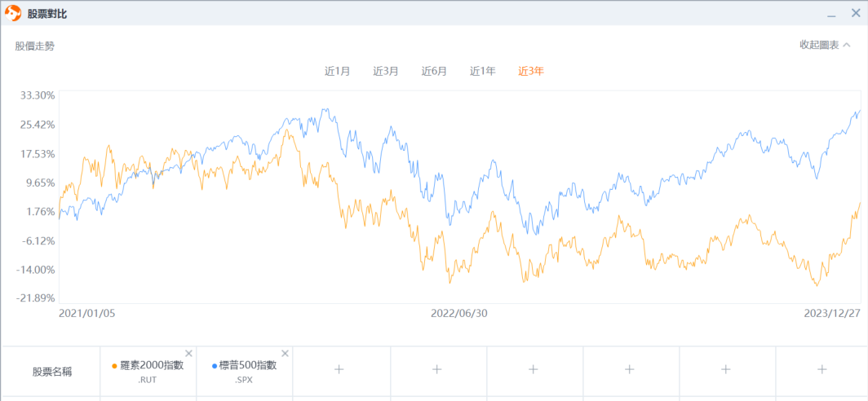Click the -6.12% axis value
The width and height of the screenshot is (868, 401).
coord(39,240)
